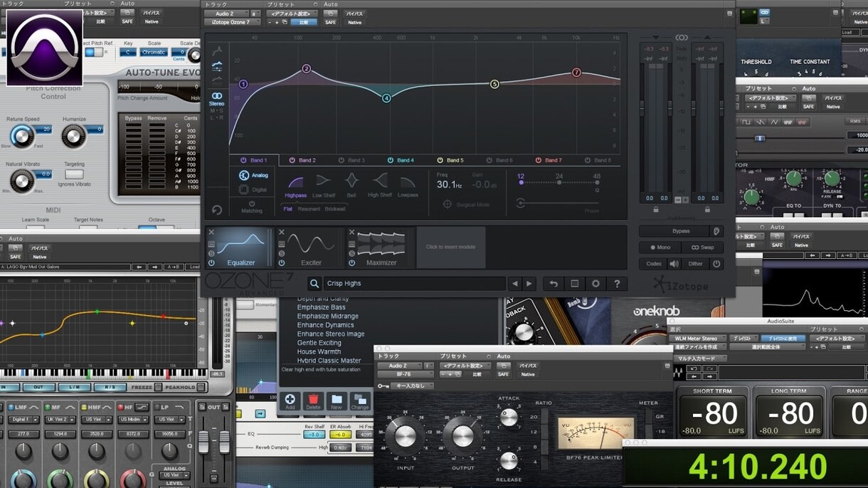The height and width of the screenshot is (488, 868).
Task: Reset the Ozone equalizer with circular arrow
Action: (216, 211)
